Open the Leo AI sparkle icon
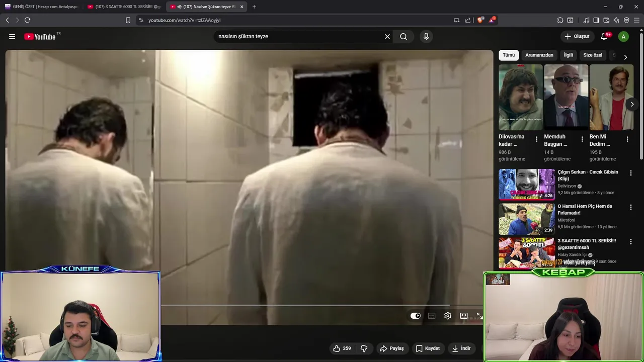The image size is (644, 362). 616,20
